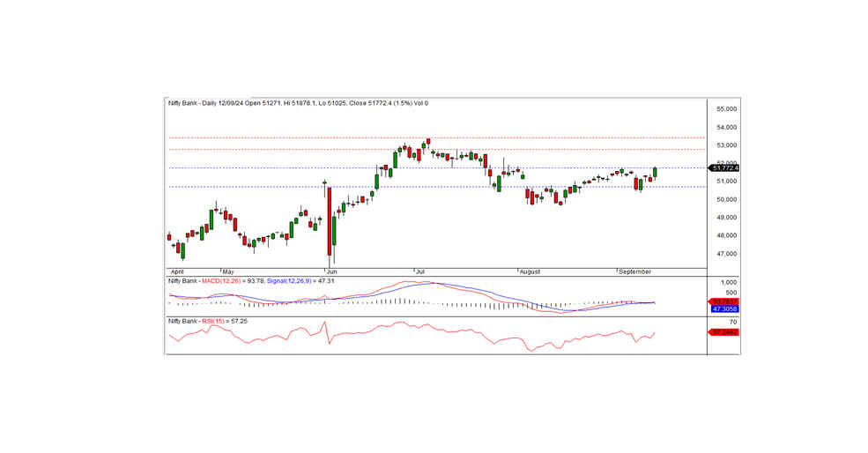Click the blue Signal value tag 47.3058
This screenshot has width=868, height=453.
click(x=724, y=309)
